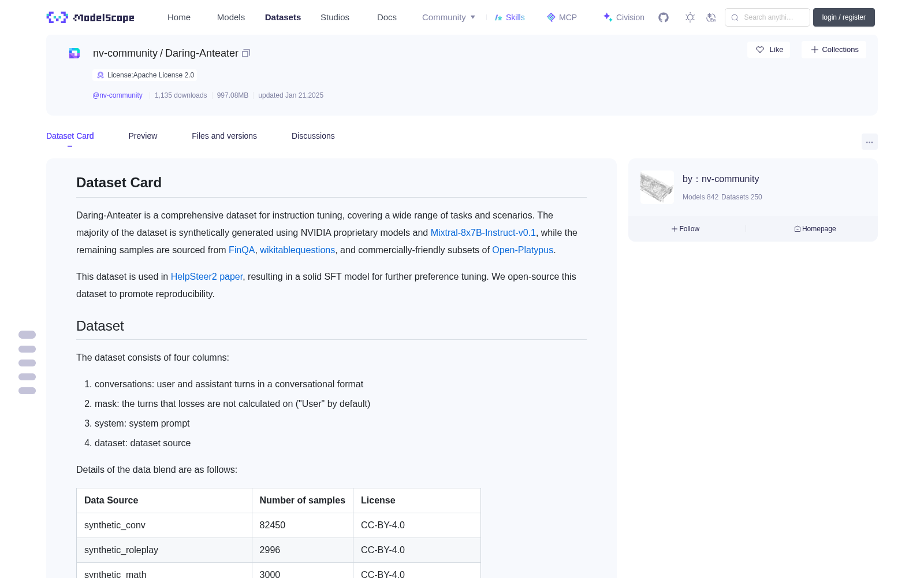Screen dimensions: 924x578
Task: Open the GitHub icon link
Action: [664, 17]
